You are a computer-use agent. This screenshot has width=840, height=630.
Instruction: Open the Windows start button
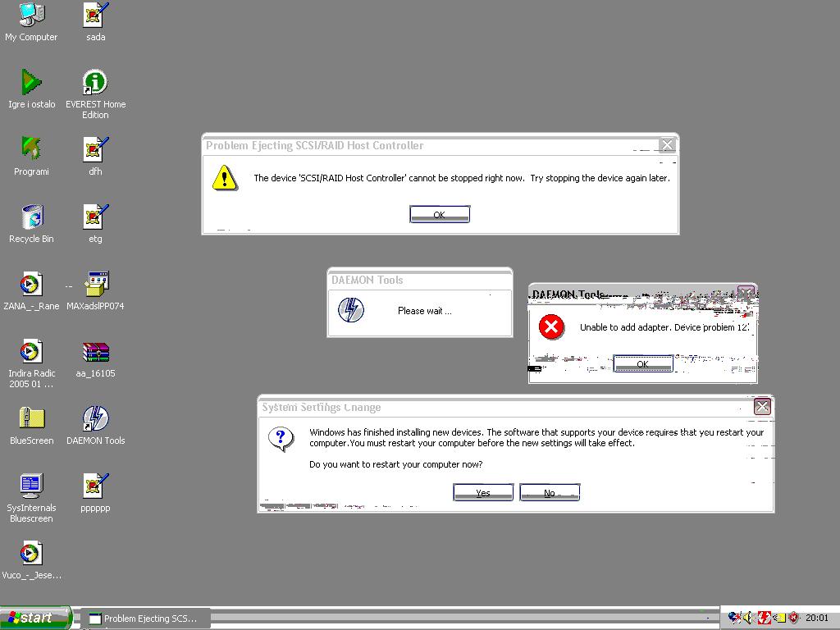tap(36, 618)
